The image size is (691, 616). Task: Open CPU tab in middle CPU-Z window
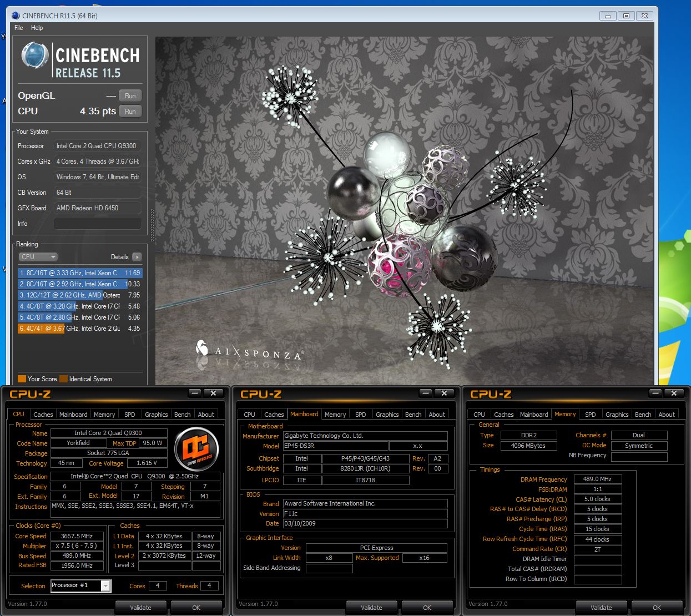click(250, 415)
